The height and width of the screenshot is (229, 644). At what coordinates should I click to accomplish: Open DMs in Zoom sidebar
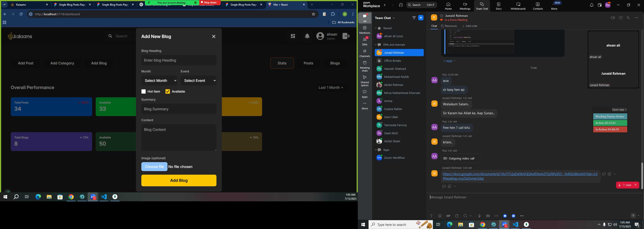point(365,41)
